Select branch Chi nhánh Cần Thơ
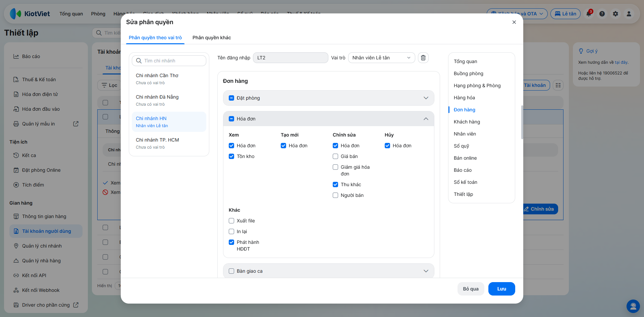Viewport: 644px width, 317px height. coord(169,79)
